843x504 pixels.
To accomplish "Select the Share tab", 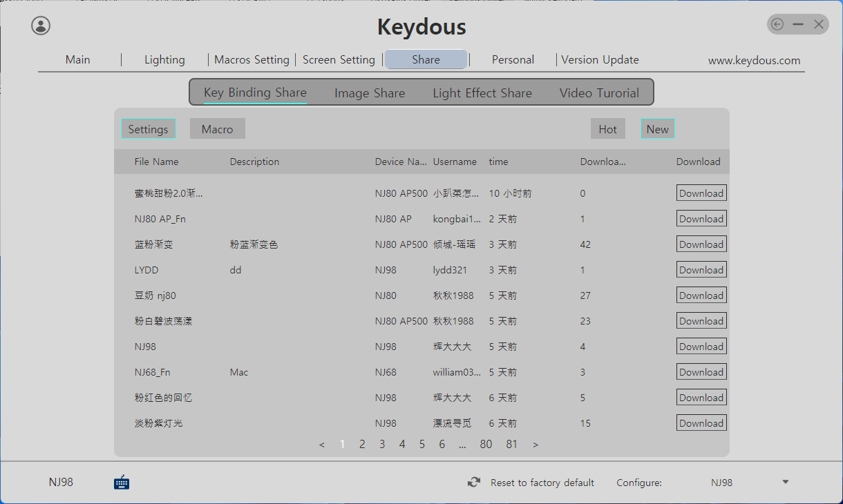I will coord(426,59).
